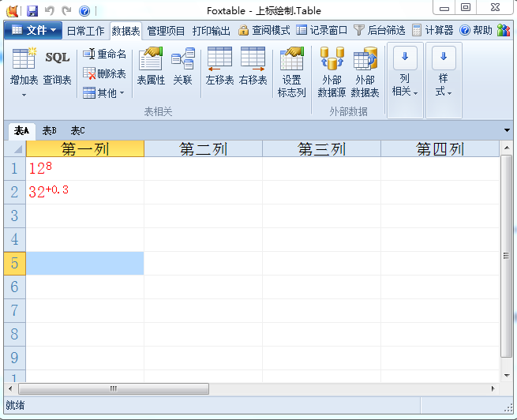Image resolution: width=517 pixels, height=420 pixels.
Task: Click 设置标志列 icon
Action: coord(291,73)
